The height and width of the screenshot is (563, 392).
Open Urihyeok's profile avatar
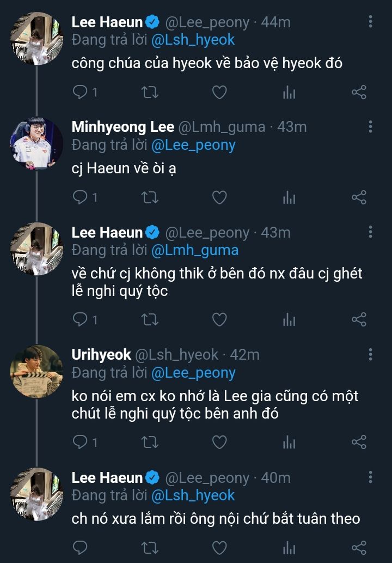point(37,372)
